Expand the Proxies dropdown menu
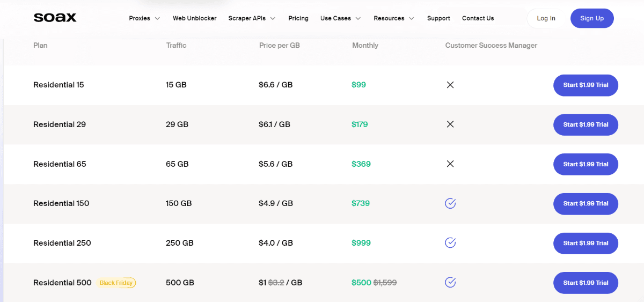The height and width of the screenshot is (302, 644). click(x=144, y=18)
